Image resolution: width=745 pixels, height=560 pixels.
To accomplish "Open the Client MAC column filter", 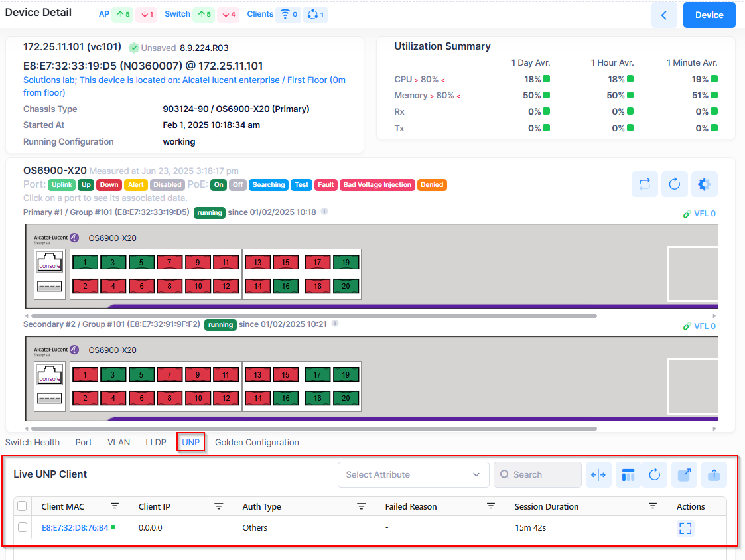I will pyautogui.click(x=115, y=506).
